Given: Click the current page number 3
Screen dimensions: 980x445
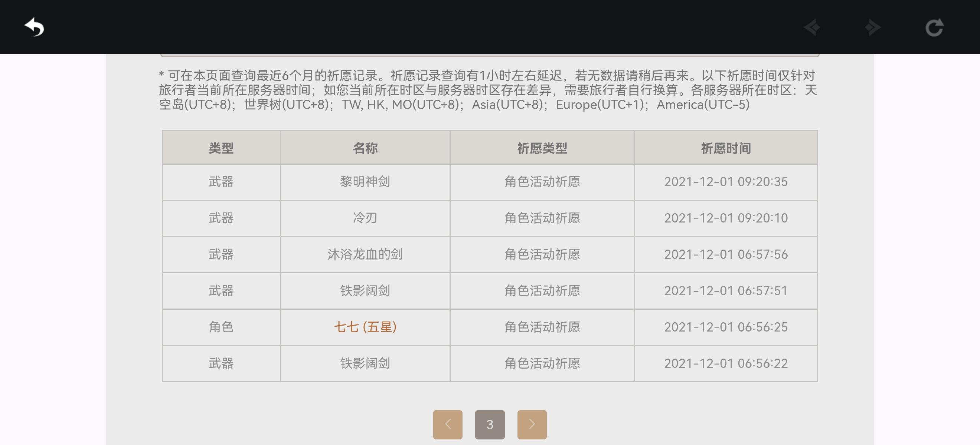Looking at the screenshot, I should (x=490, y=424).
